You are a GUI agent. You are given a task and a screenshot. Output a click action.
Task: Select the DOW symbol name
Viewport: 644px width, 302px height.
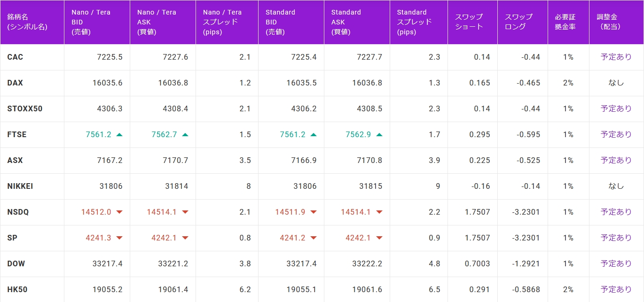tap(16, 263)
